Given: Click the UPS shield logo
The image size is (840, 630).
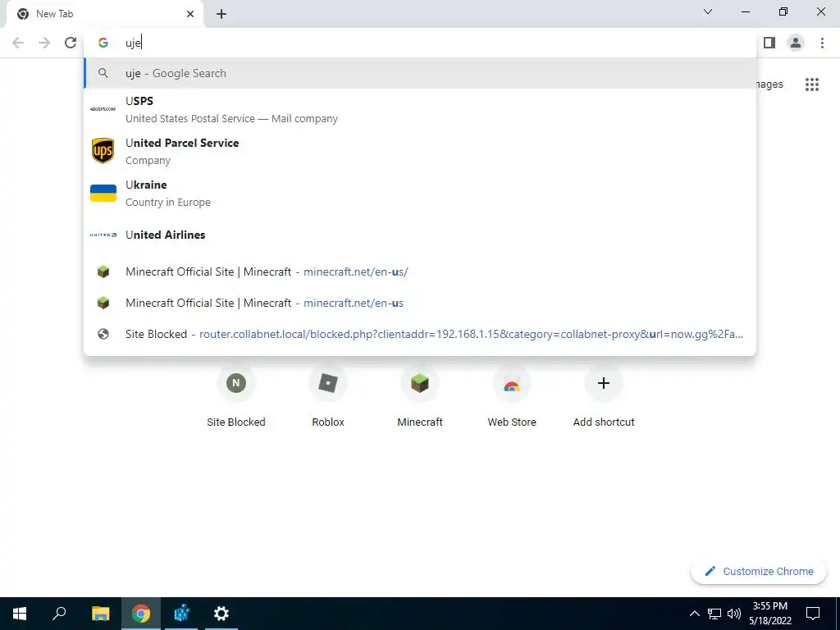Looking at the screenshot, I should [x=103, y=151].
